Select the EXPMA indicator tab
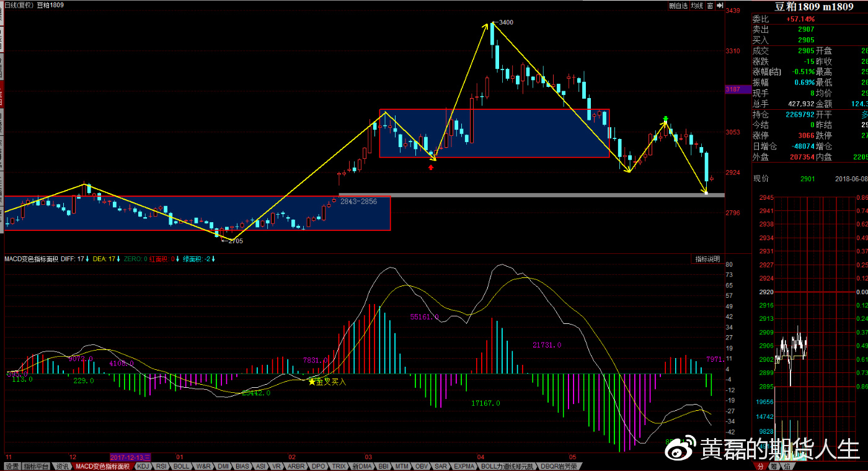 coord(464,465)
